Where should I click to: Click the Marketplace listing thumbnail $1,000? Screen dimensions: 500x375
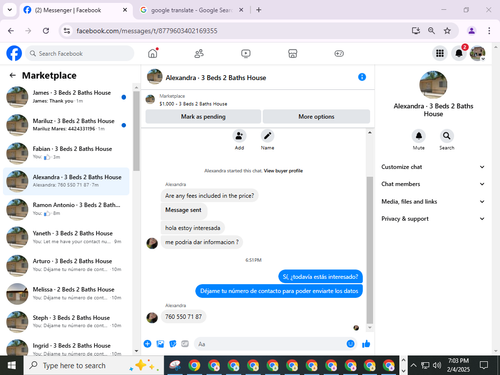click(x=150, y=99)
